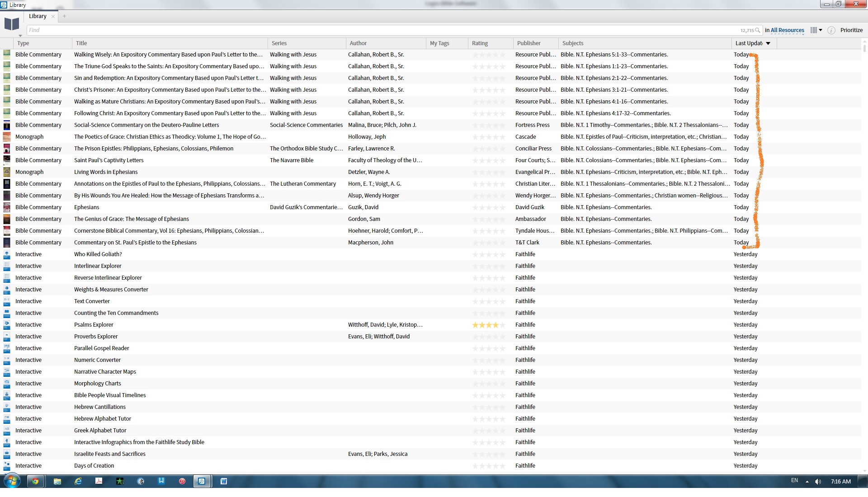Select 'Morphology Charts' title
This screenshot has width=868, height=497.
(x=98, y=384)
